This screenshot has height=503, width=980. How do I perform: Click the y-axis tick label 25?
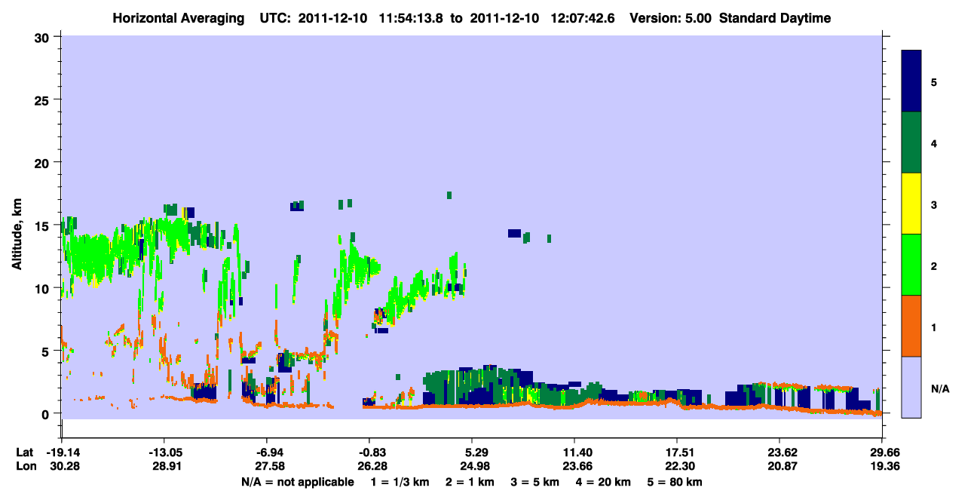(44, 100)
